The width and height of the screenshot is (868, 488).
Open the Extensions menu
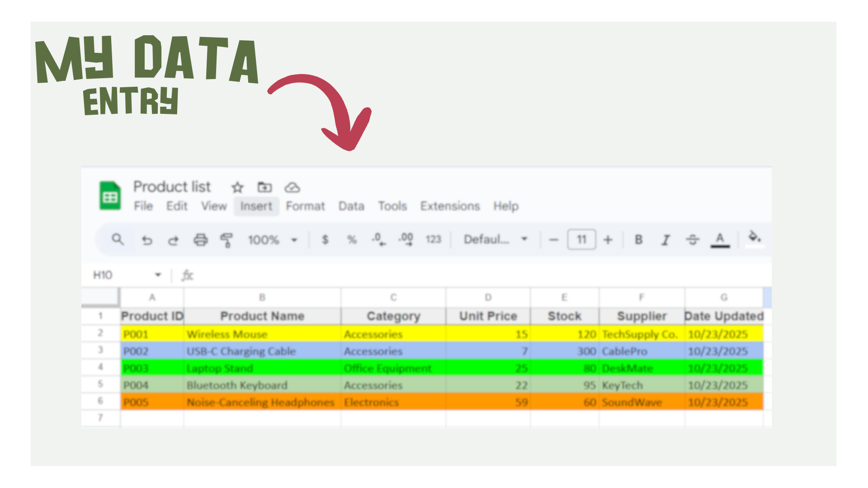(x=450, y=206)
